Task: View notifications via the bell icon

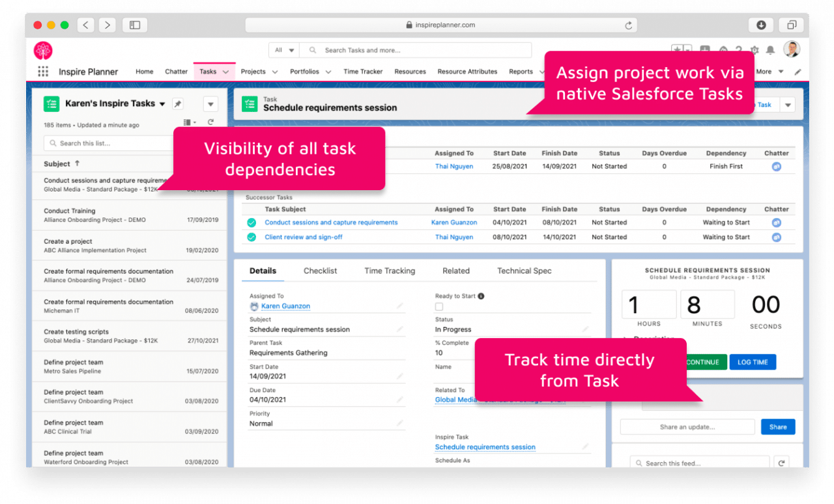Action: click(771, 49)
